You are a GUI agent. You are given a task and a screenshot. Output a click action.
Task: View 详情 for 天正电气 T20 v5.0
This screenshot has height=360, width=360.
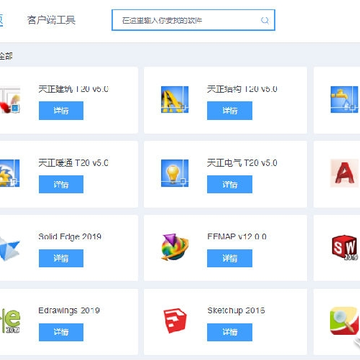230,184
